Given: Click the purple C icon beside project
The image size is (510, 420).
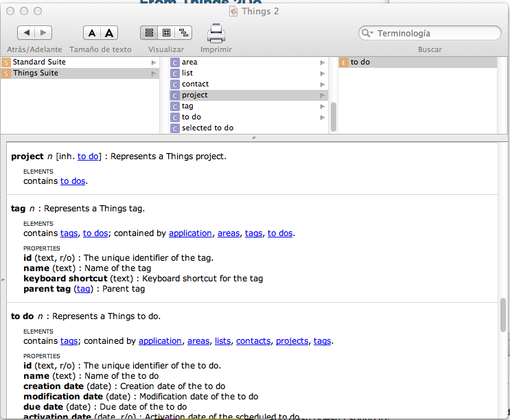Looking at the screenshot, I should click(175, 95).
